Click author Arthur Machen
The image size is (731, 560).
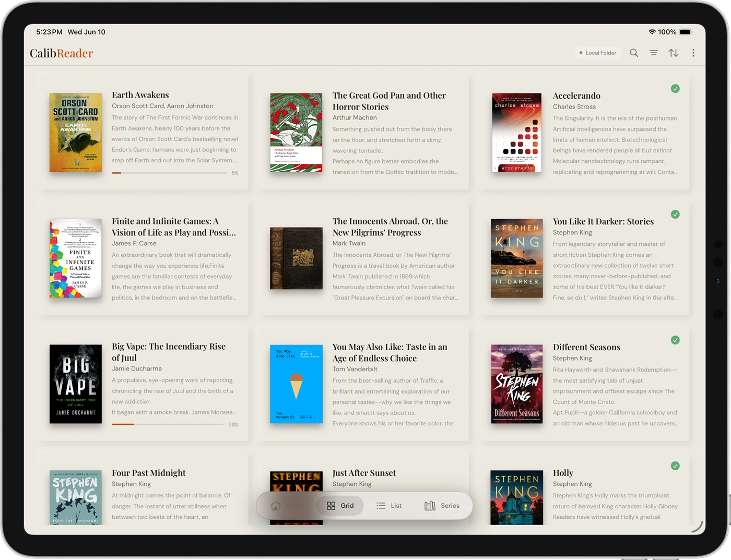pyautogui.click(x=355, y=117)
